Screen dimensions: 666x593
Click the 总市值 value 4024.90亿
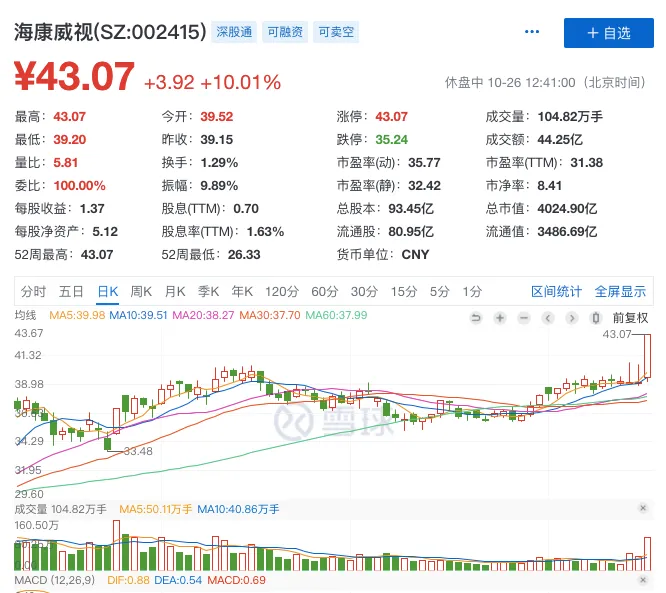567,209
